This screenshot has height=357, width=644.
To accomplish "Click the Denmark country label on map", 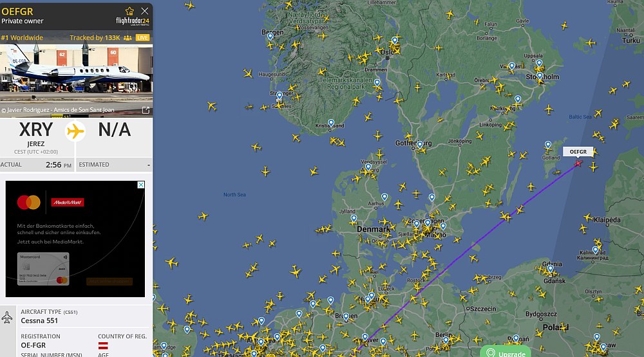I will coord(374,230).
